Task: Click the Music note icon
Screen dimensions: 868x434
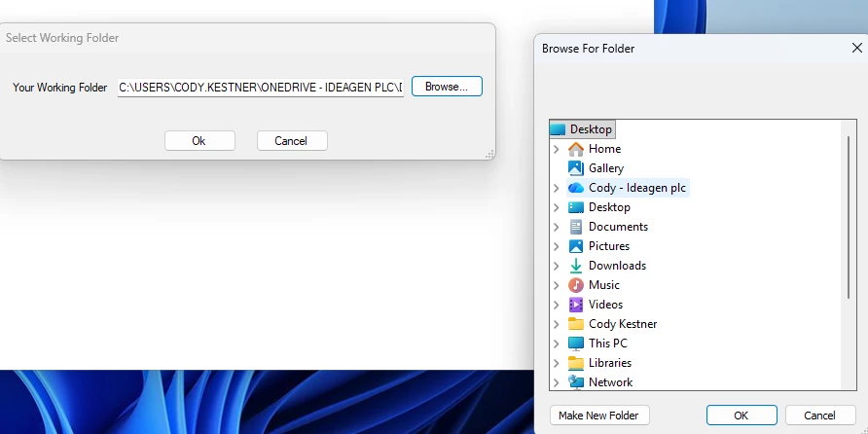Action: click(x=576, y=285)
